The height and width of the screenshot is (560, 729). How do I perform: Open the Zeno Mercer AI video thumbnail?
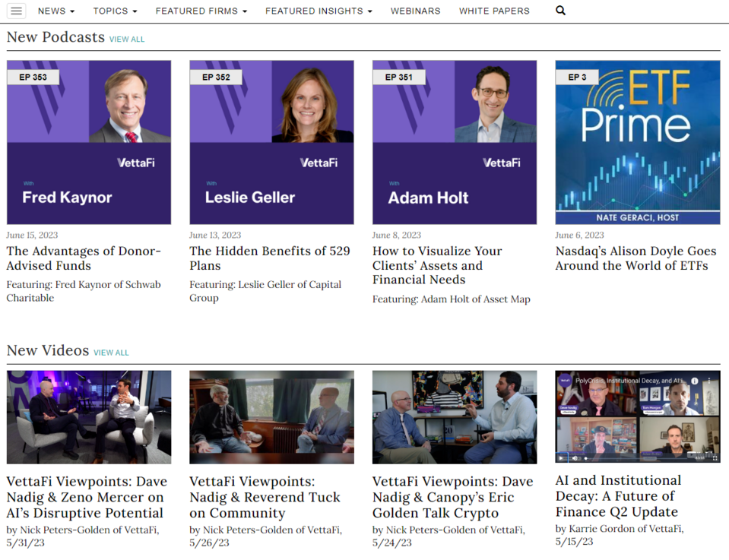coord(89,417)
